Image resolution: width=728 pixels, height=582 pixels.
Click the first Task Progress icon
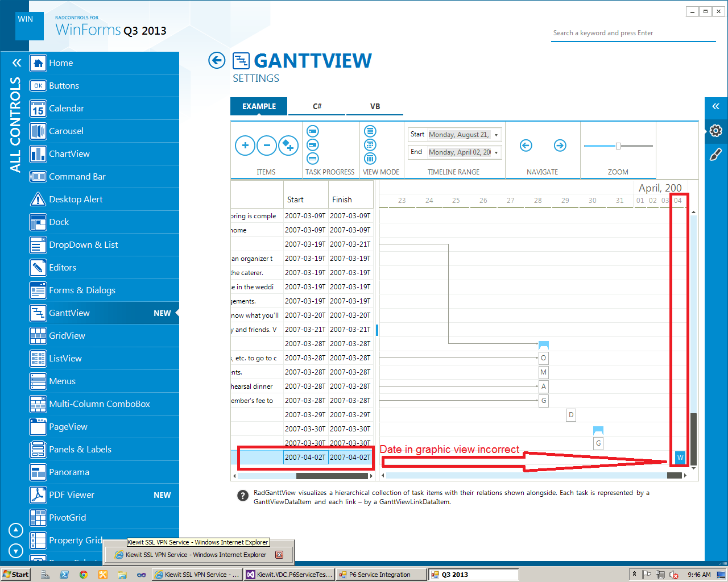coord(313,131)
